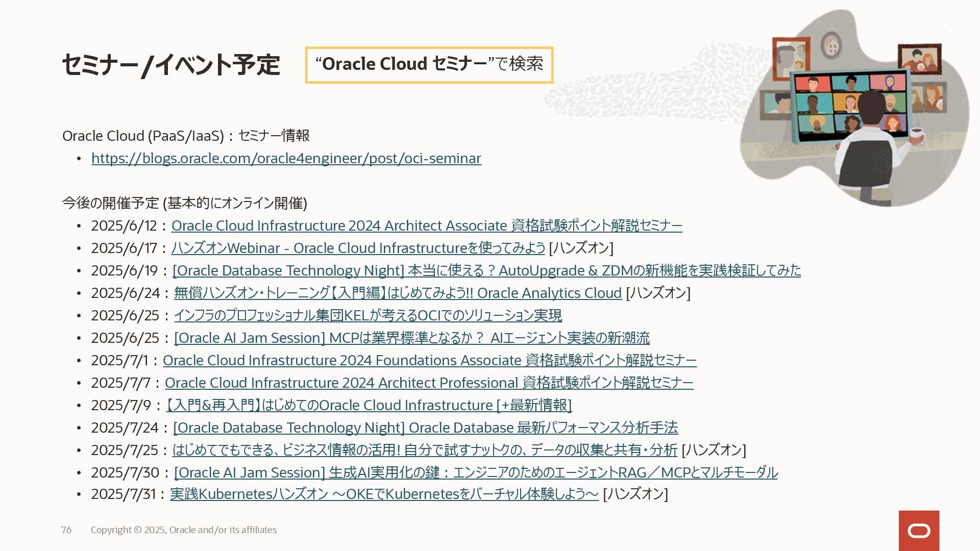The width and height of the screenshot is (980, 551).
Task: Click the セミナー/イベント予定 title
Action: (x=171, y=65)
